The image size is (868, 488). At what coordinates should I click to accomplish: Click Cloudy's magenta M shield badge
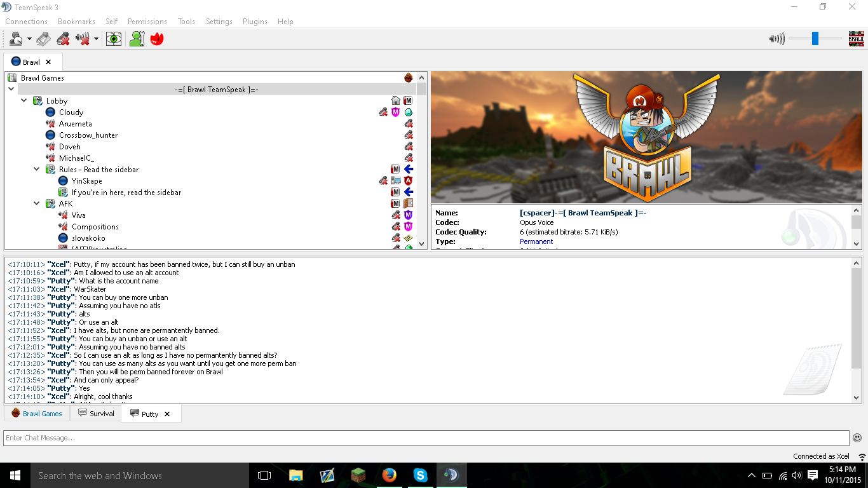395,112
